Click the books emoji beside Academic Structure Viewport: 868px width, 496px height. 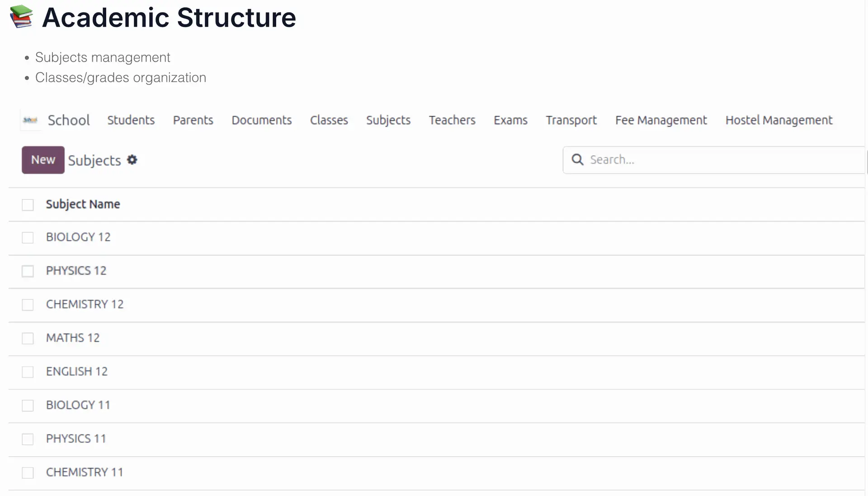(x=21, y=17)
